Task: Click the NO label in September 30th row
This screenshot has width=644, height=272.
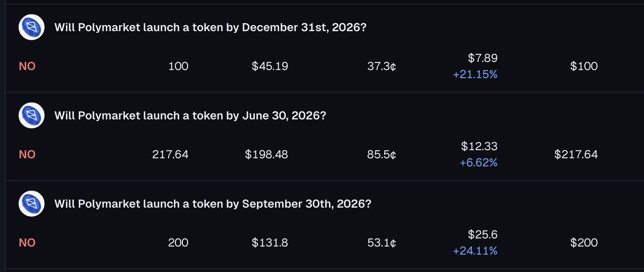Action: [x=27, y=242]
